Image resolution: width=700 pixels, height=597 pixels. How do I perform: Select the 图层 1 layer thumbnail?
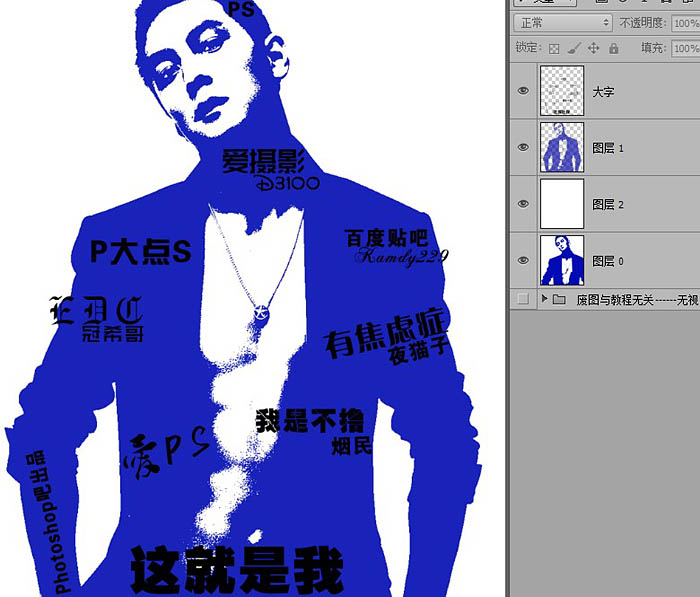tap(562, 147)
